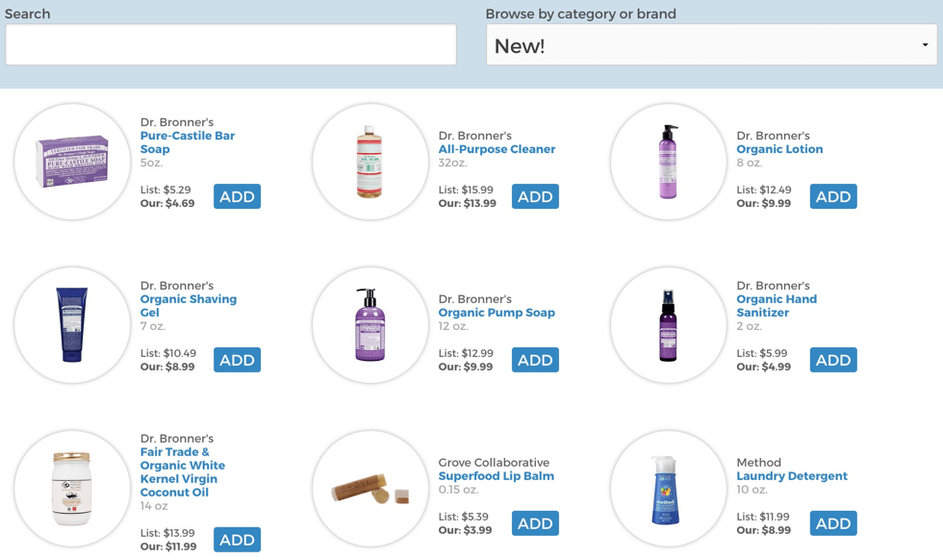The height and width of the screenshot is (560, 943).
Task: Open the Organic Hand Sanitizer spray image
Action: click(x=668, y=325)
